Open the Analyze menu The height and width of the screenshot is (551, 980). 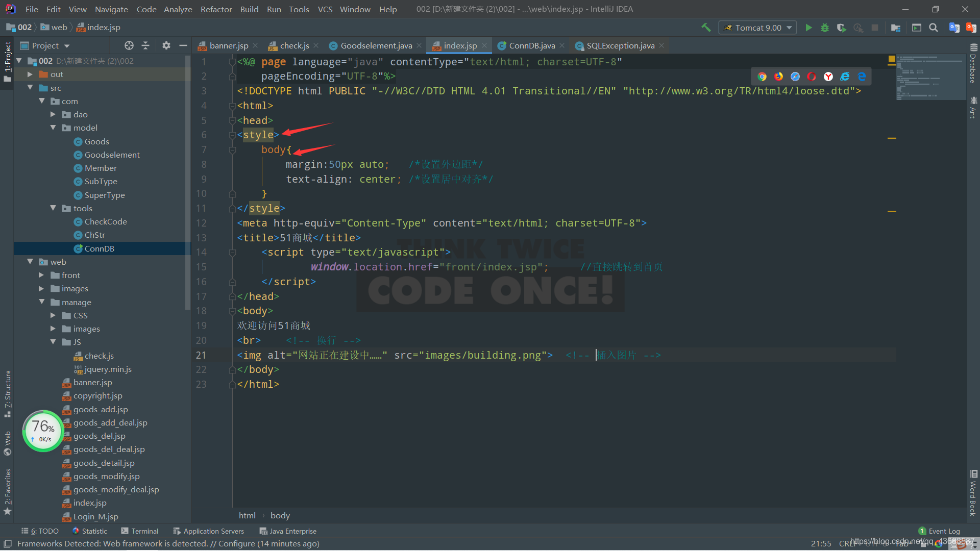[178, 9]
